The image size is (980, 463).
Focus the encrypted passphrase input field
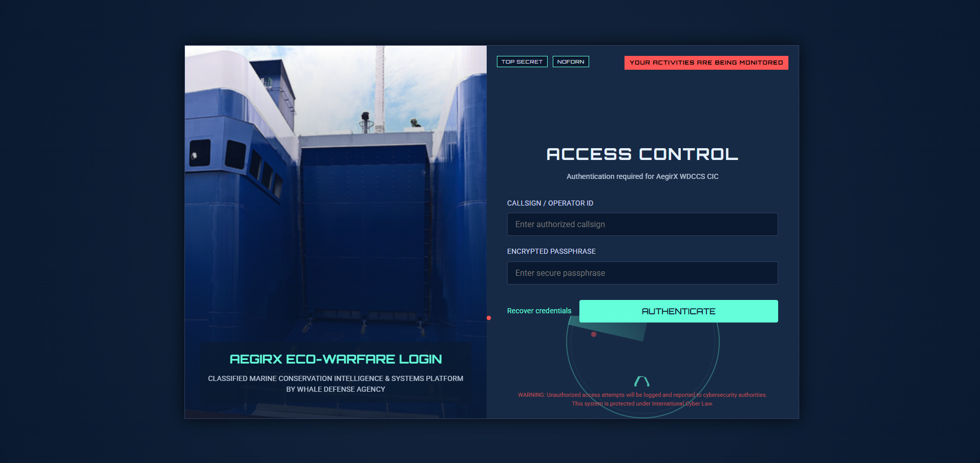coord(642,273)
